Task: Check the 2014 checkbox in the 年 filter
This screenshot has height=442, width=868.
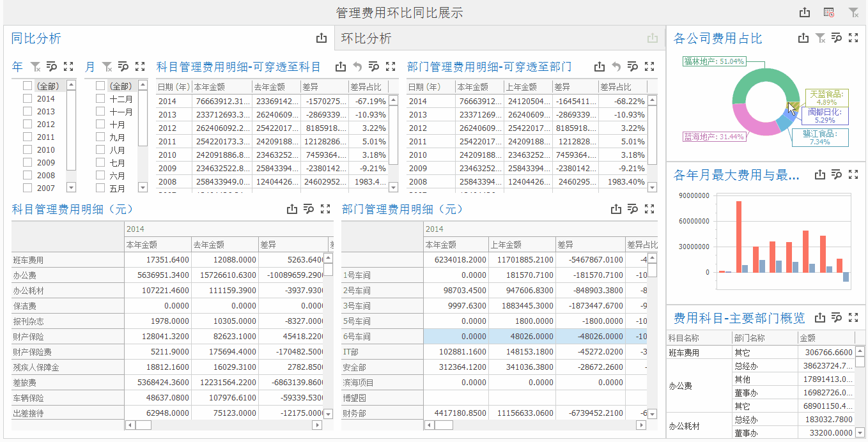Action: (27, 98)
